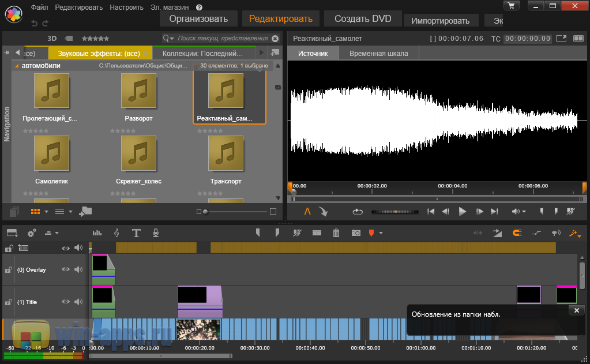Toggle lock on the Overlay track

tap(9, 270)
